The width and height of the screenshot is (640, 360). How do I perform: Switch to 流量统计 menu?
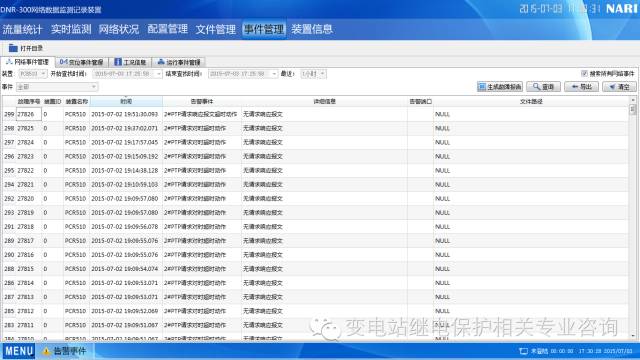(22, 29)
